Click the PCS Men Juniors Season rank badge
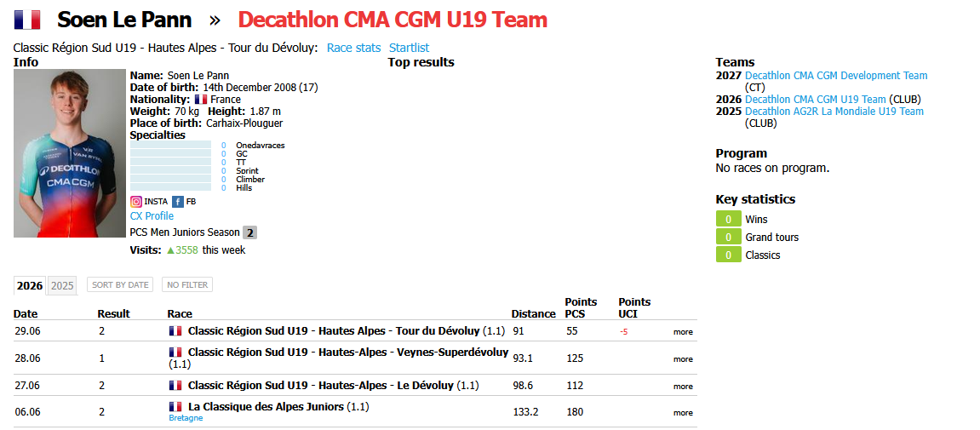The width and height of the screenshot is (980, 430). (249, 232)
